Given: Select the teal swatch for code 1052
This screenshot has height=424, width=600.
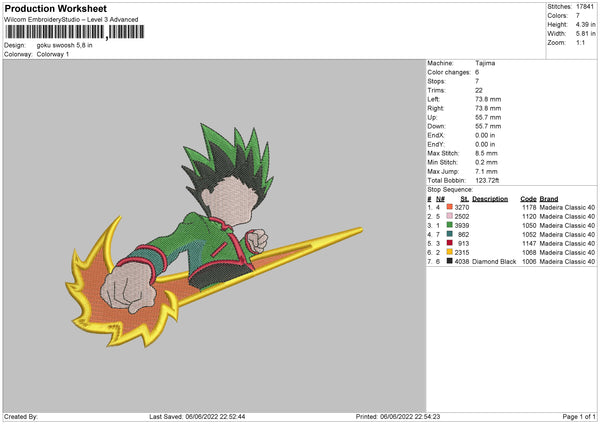Looking at the screenshot, I should click(x=451, y=234).
